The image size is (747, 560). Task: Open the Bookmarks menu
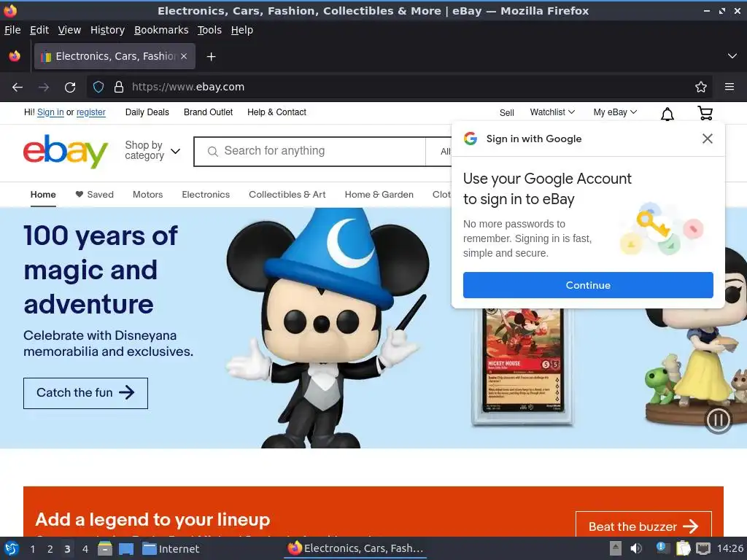click(x=161, y=30)
